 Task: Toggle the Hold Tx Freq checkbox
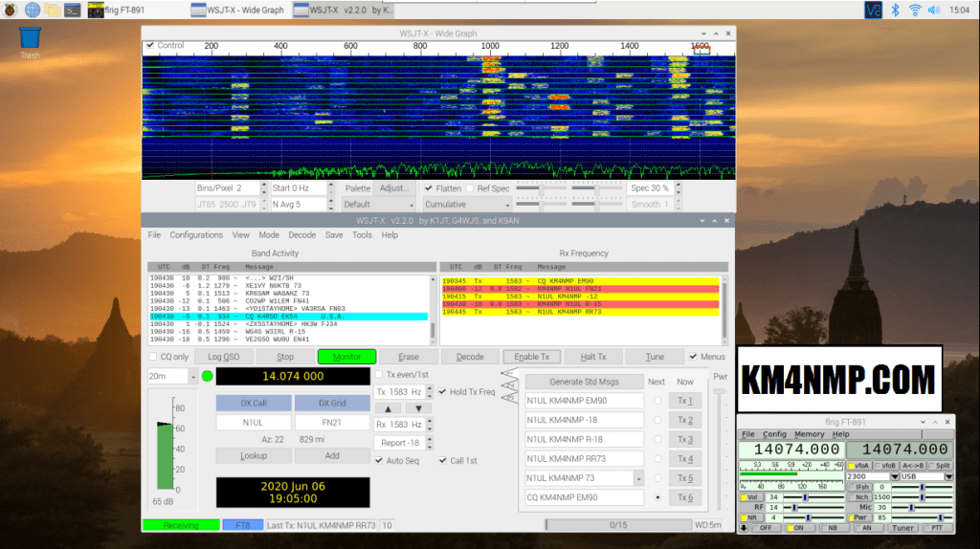point(443,392)
